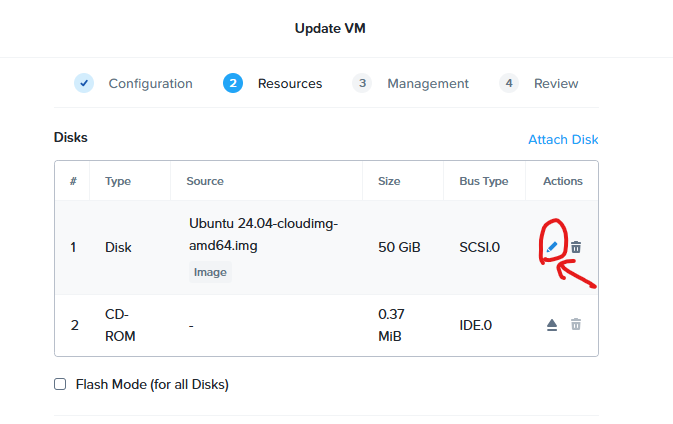This screenshot has height=424, width=673.
Task: Select the Resources step label
Action: coord(290,84)
